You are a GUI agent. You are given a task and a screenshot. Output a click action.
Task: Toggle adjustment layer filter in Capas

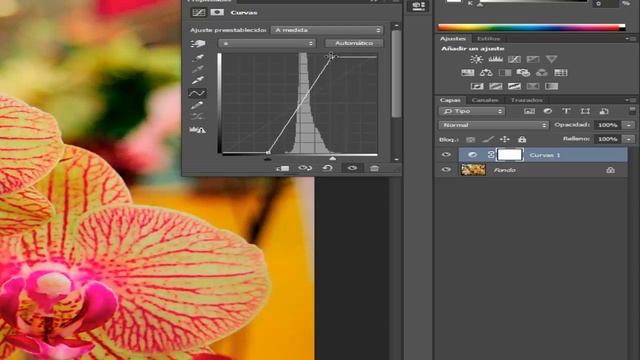[x=548, y=111]
